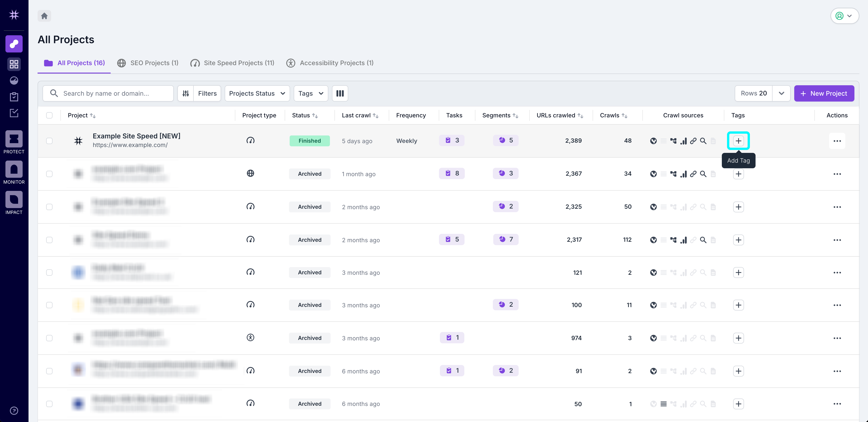The height and width of the screenshot is (422, 868).
Task: Check the Example Site Speed row checkbox
Action: click(x=49, y=141)
